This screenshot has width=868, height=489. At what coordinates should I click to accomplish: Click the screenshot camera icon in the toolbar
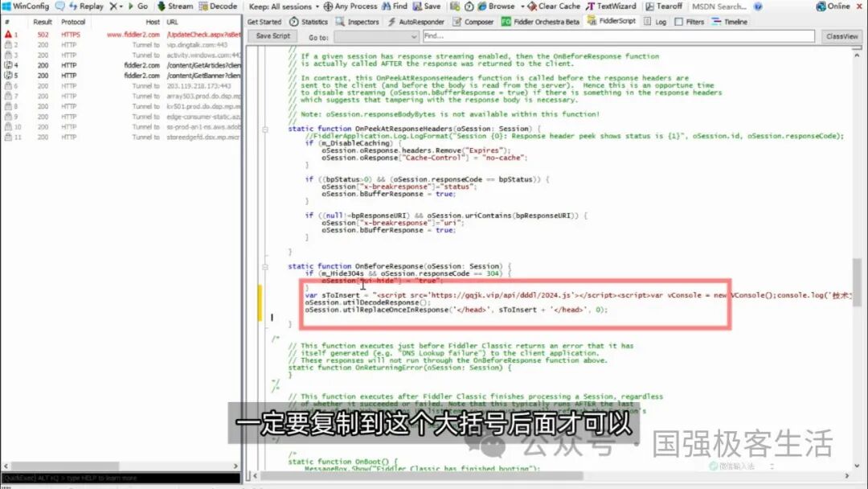pyautogui.click(x=454, y=6)
